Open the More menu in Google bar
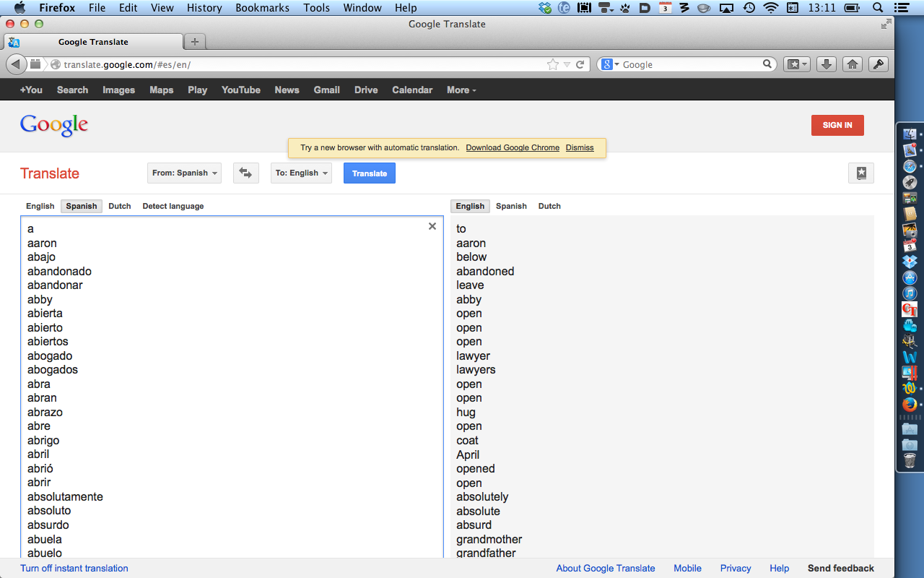 pos(461,90)
